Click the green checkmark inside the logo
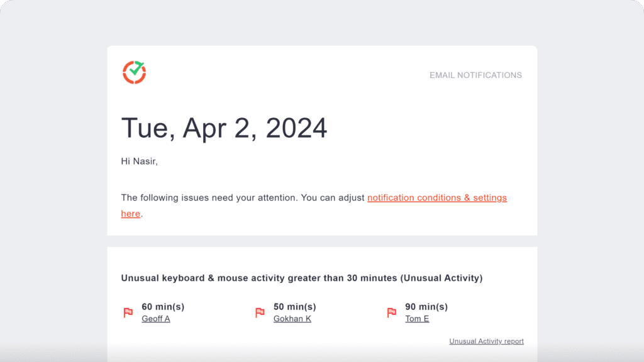This screenshot has height=362, width=644. (x=135, y=70)
